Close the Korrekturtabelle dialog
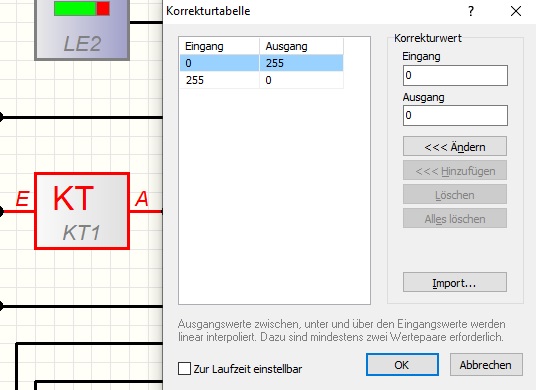536x390 pixels. coord(516,11)
